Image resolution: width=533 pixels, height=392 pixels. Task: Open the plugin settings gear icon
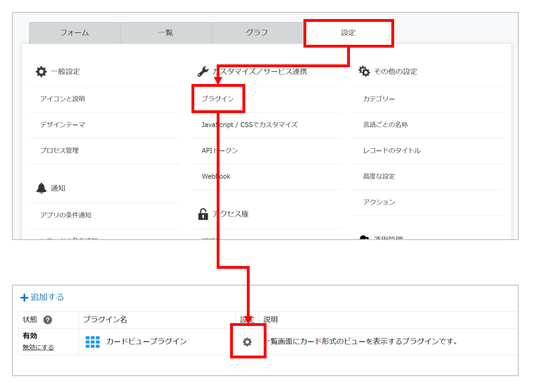coord(247,342)
